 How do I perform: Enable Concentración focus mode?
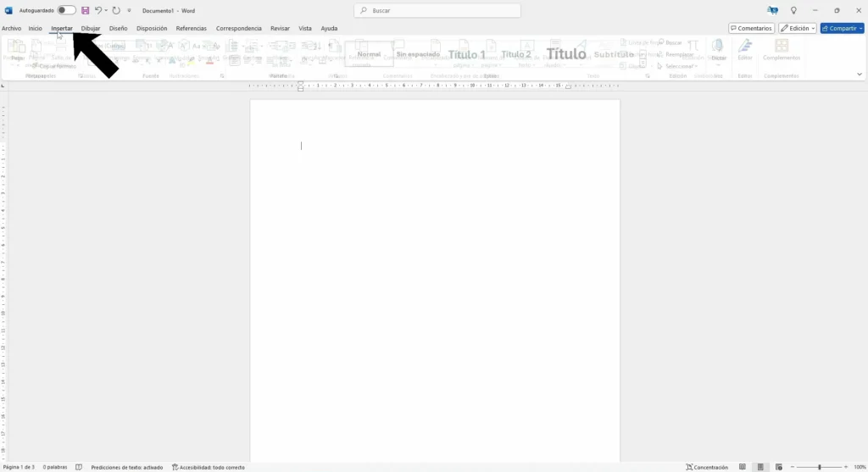pyautogui.click(x=707, y=467)
